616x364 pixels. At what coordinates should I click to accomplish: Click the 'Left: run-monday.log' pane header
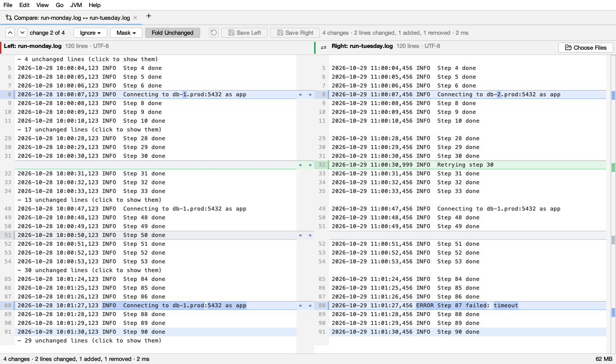point(33,46)
